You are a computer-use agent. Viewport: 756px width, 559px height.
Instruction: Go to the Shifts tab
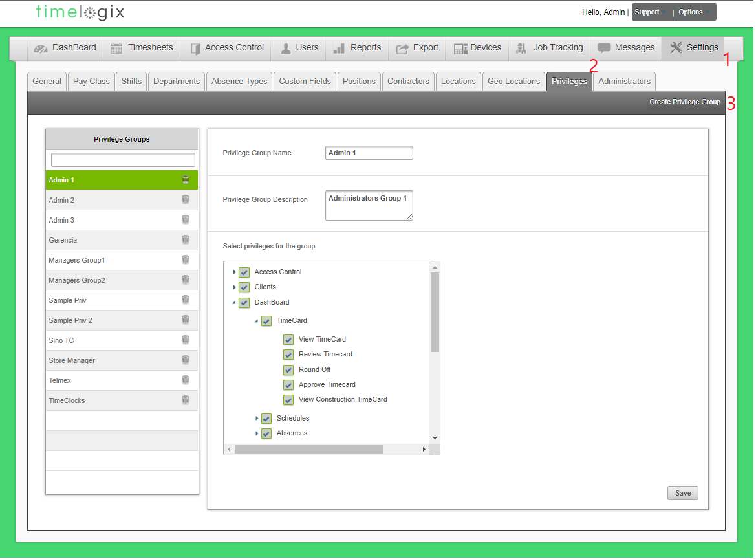point(131,82)
